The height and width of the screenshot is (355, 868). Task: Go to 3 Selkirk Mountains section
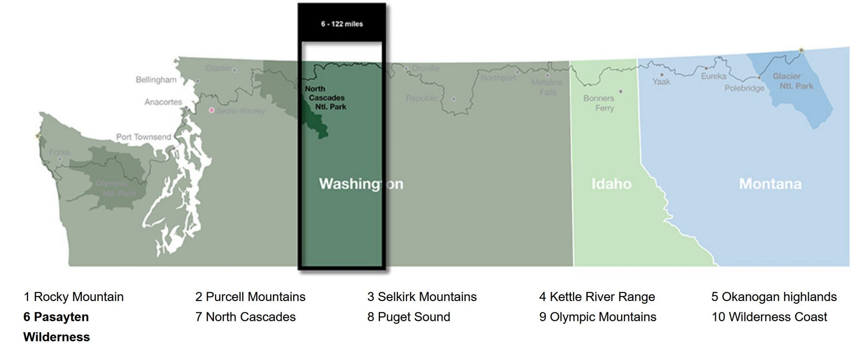coord(422,297)
